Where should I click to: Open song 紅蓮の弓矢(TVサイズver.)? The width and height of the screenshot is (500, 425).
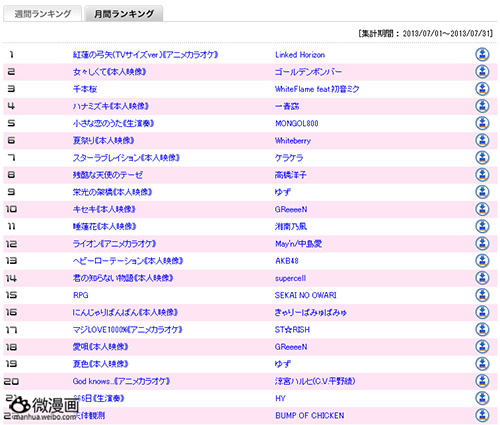click(145, 55)
